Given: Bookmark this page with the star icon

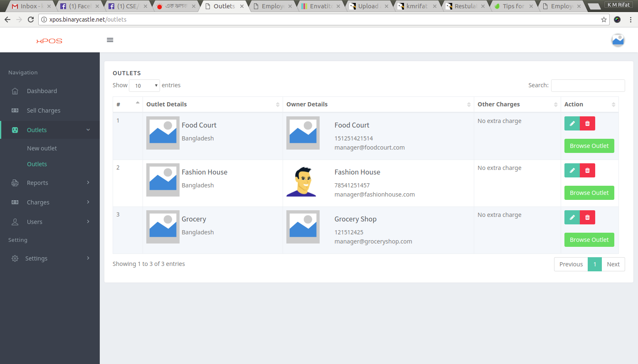Looking at the screenshot, I should pyautogui.click(x=604, y=20).
